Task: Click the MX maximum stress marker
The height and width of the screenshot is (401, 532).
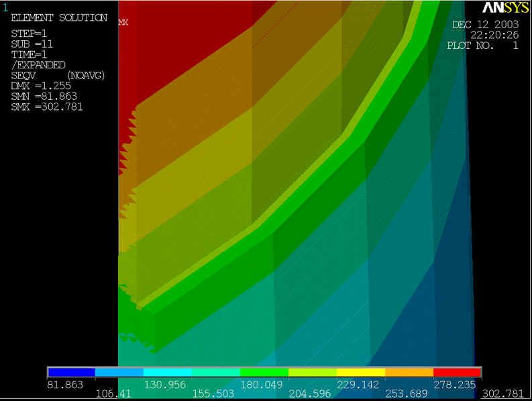Action: coord(123,22)
